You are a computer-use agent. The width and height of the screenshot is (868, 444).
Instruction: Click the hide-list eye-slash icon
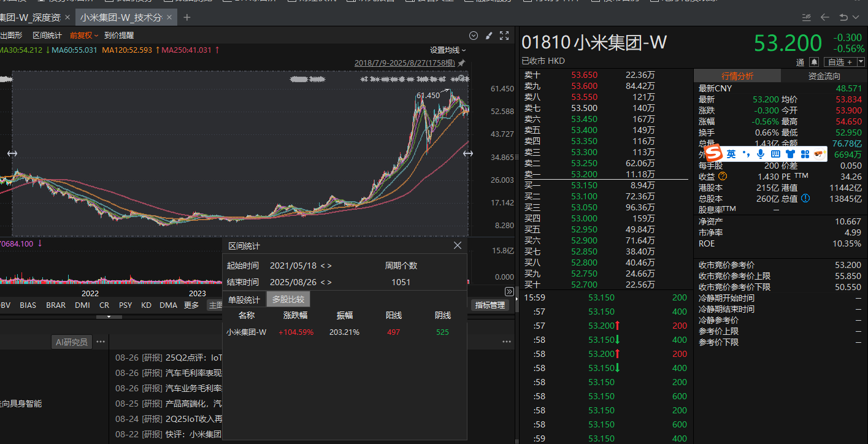(x=807, y=17)
